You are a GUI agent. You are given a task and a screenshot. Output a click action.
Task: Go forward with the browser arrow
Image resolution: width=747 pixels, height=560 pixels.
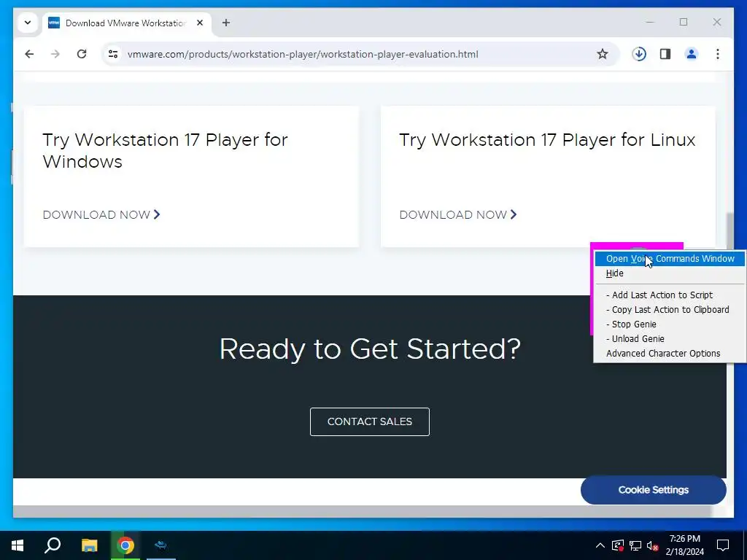pos(55,54)
